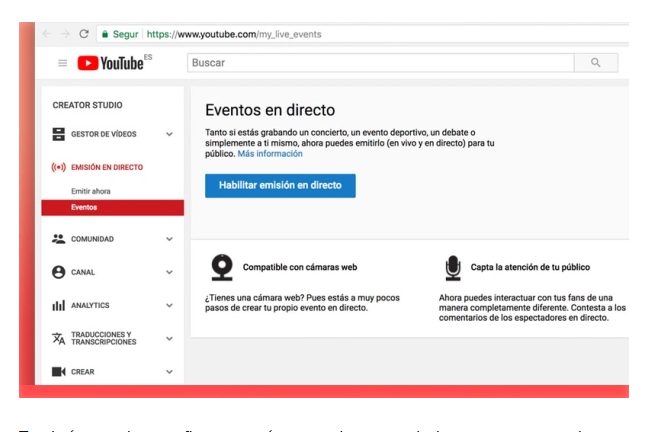The height and width of the screenshot is (432, 646).
Task: Expand the Analytics section chevron
Action: [x=169, y=306]
